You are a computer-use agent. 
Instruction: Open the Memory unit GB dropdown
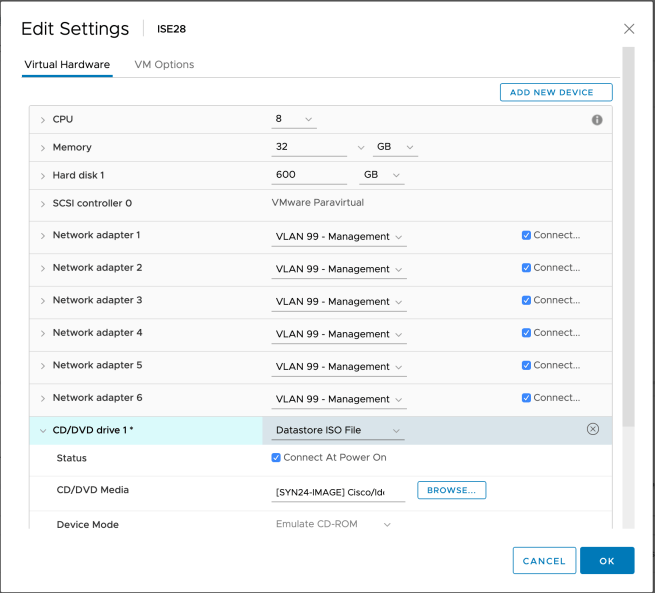(x=394, y=147)
